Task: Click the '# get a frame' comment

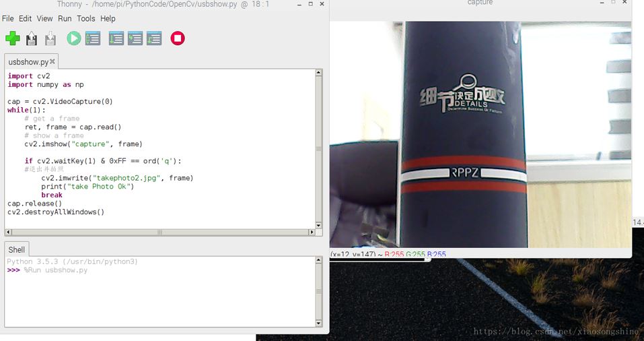Action: coord(52,119)
